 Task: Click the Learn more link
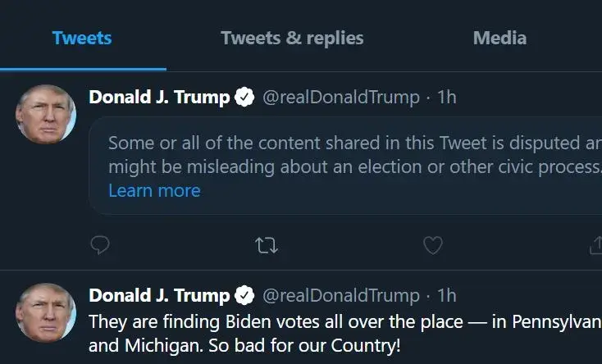tap(154, 190)
